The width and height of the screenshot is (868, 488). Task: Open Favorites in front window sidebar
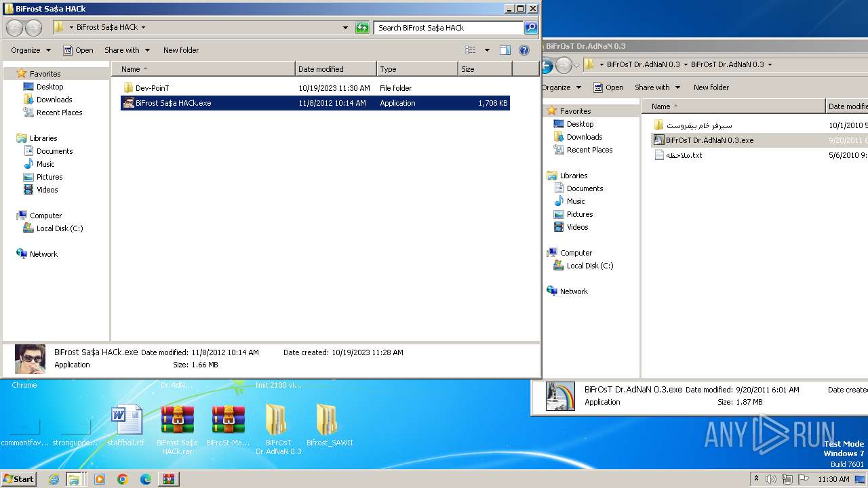point(45,74)
